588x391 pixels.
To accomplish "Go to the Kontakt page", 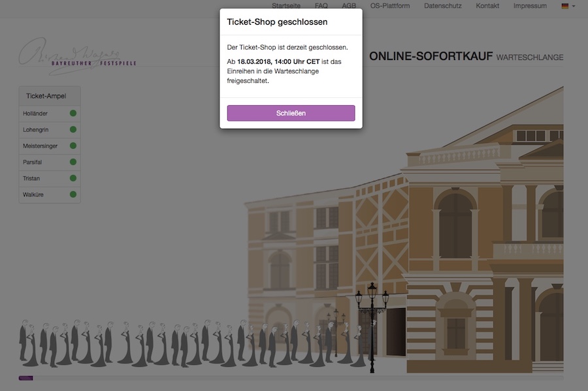I will (487, 6).
